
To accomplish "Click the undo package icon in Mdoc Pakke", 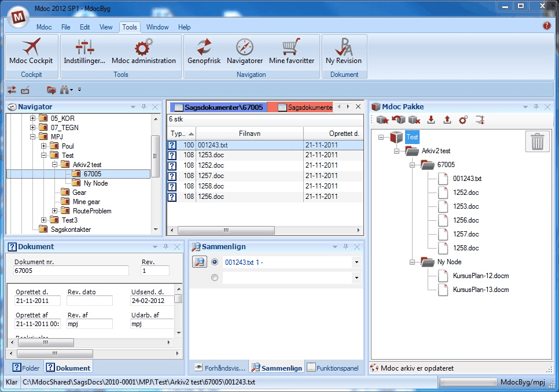I will 398,120.
